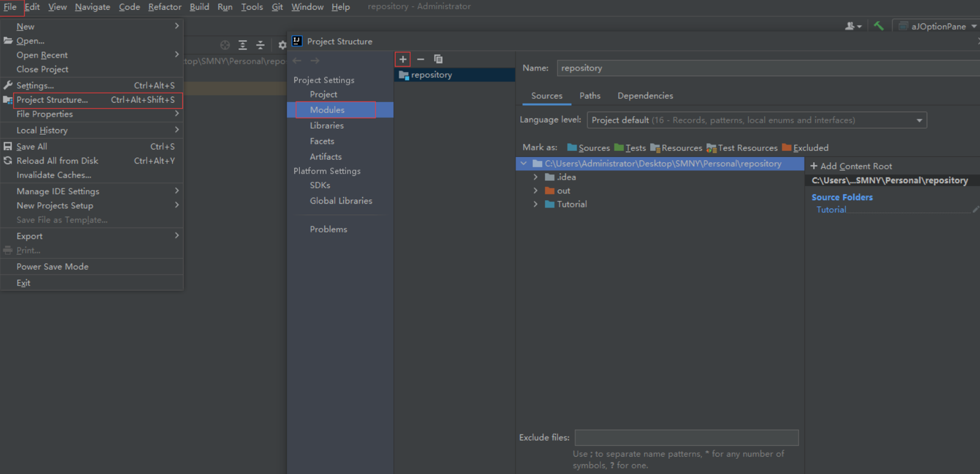Mark folder as Sources
The width and height of the screenshot is (980, 474).
[x=588, y=148]
